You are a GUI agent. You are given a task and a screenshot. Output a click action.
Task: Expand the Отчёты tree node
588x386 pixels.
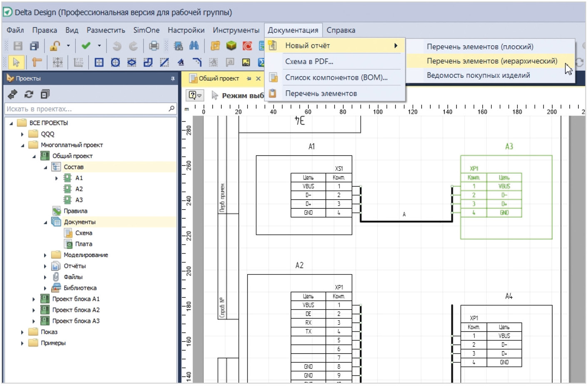click(x=45, y=266)
